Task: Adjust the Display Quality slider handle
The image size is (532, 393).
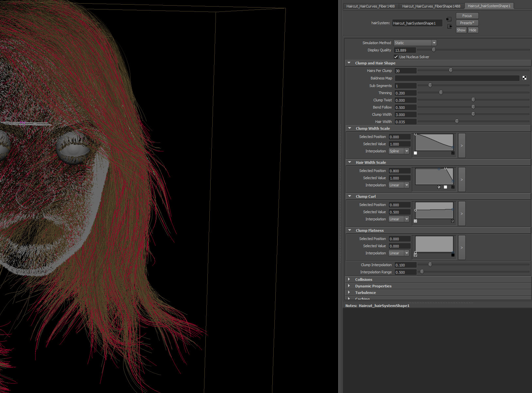Action: pos(434,50)
